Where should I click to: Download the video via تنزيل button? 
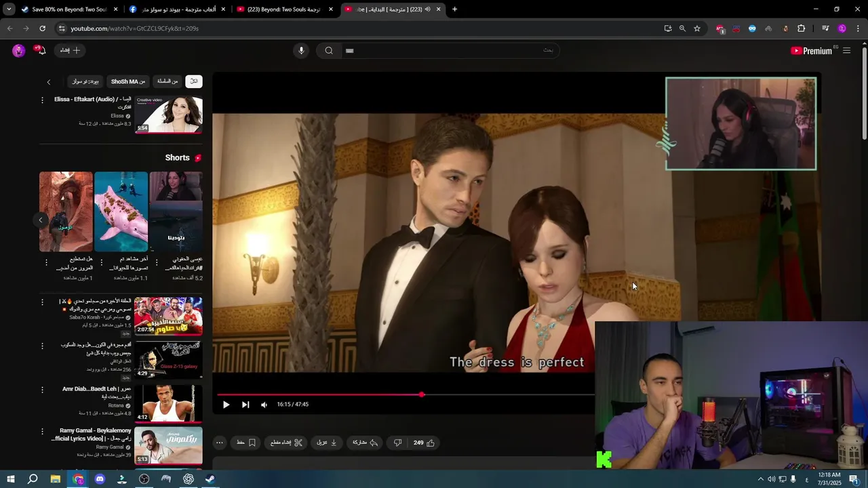326,443
